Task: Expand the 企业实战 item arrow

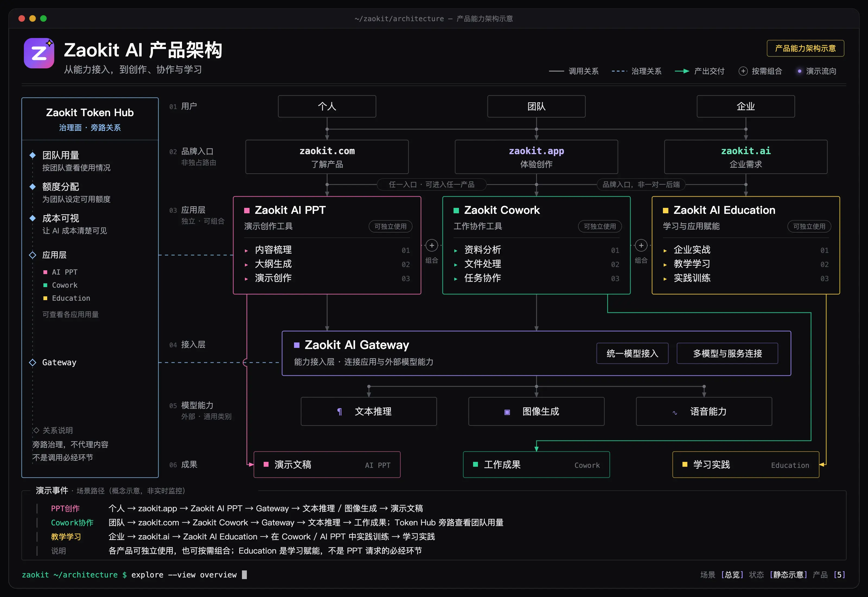Action: (665, 251)
